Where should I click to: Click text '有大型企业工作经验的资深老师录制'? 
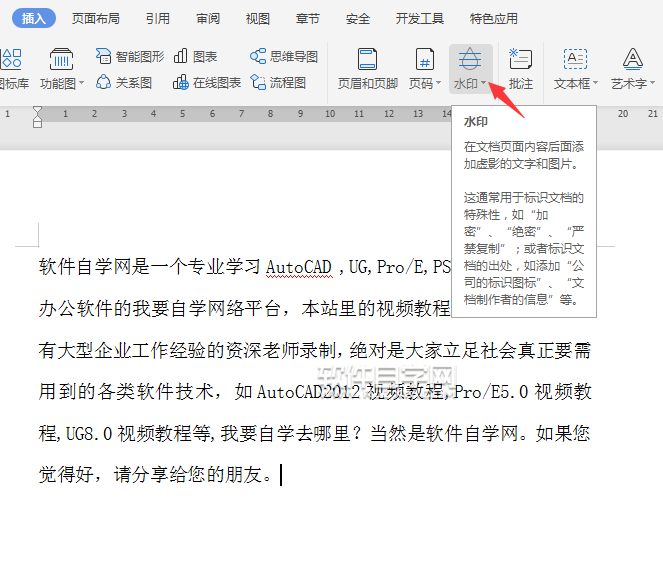click(188, 351)
